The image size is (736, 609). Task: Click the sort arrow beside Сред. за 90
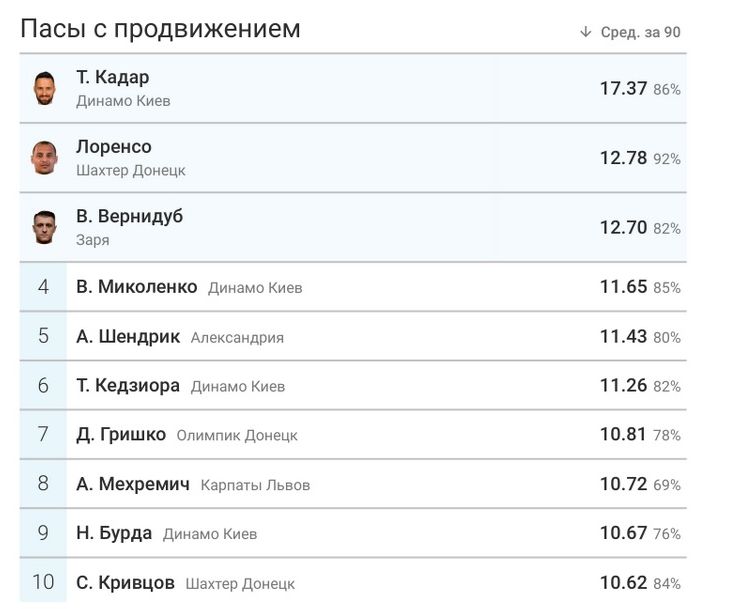(586, 32)
